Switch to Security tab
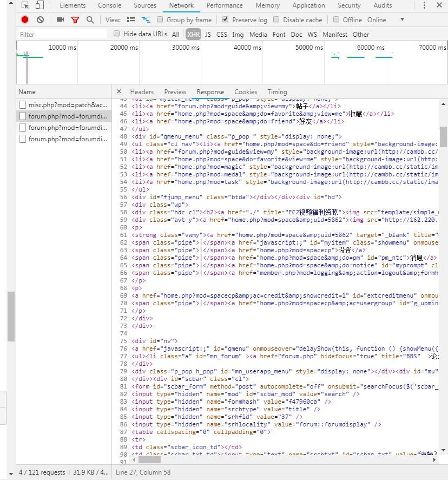 [349, 5]
